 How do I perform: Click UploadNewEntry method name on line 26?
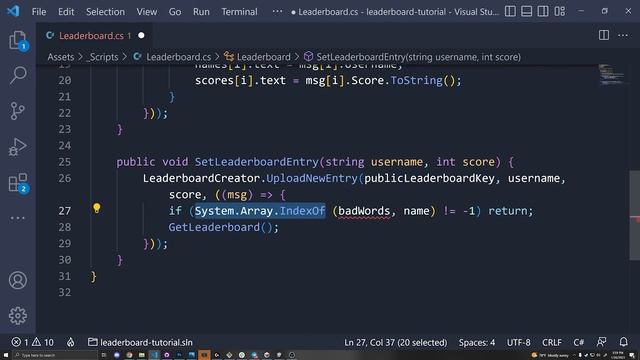pyautogui.click(x=312, y=178)
